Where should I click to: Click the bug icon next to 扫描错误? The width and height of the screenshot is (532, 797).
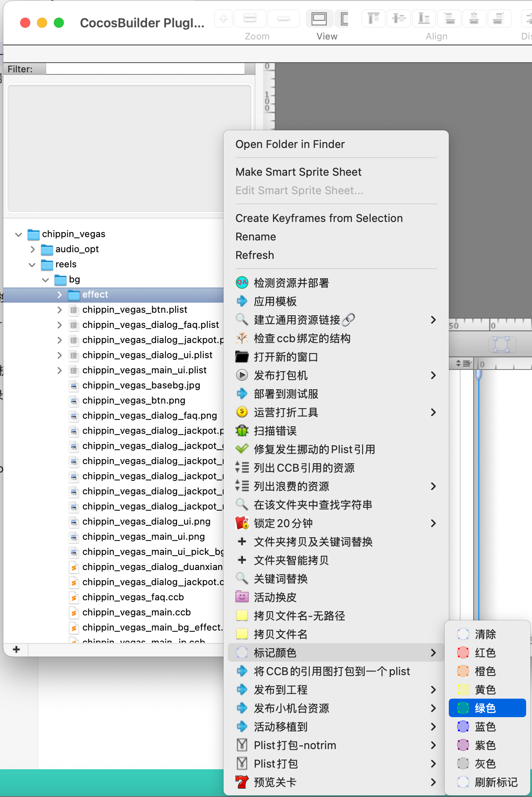point(242,430)
